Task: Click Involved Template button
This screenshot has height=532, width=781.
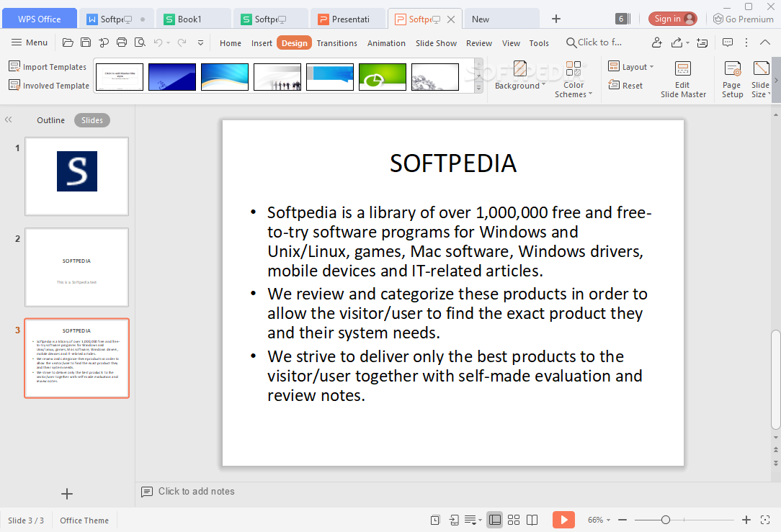Action: [49, 86]
